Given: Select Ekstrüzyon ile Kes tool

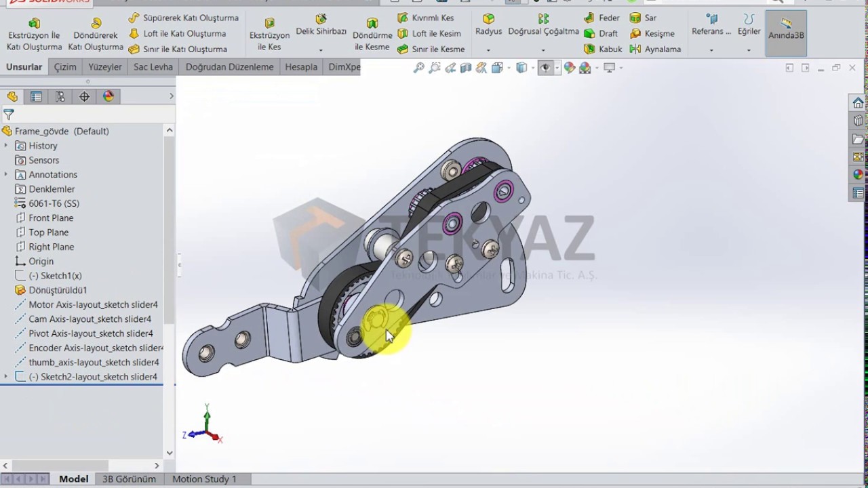Looking at the screenshot, I should pos(269,35).
